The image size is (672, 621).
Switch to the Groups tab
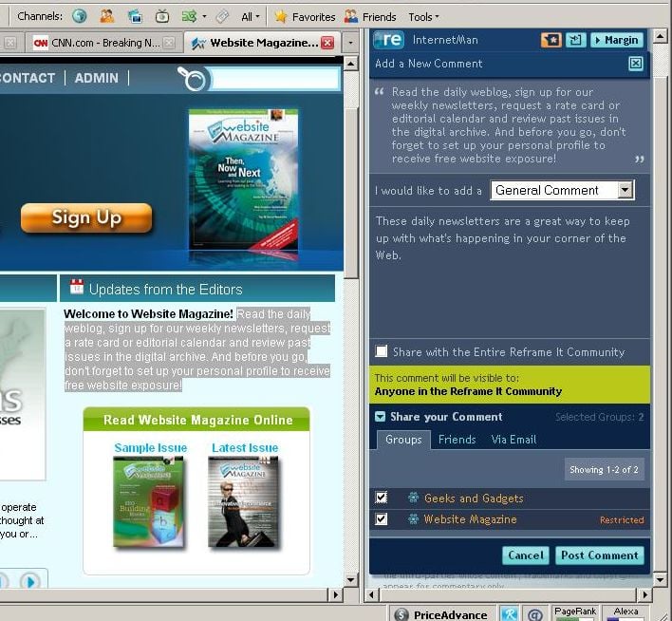point(403,440)
